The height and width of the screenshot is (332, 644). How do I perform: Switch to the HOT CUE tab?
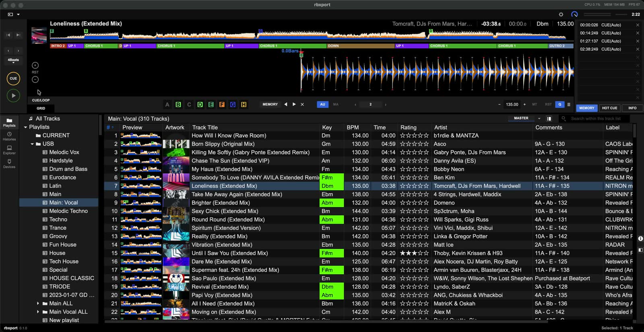[x=609, y=108]
